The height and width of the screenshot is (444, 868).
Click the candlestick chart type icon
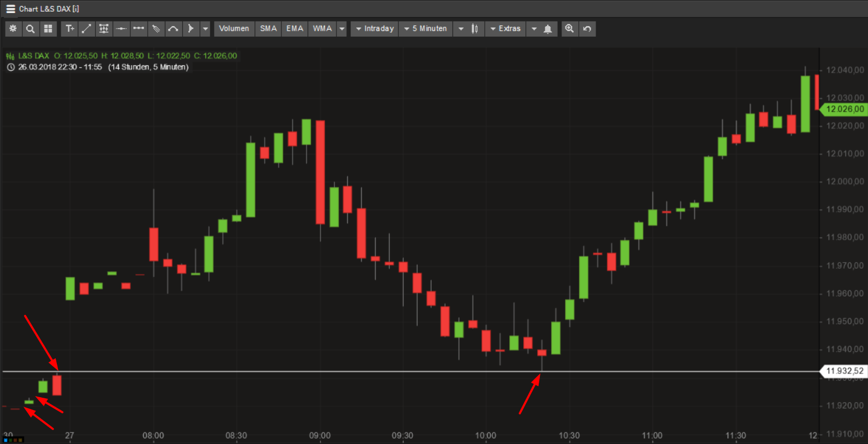(x=475, y=28)
